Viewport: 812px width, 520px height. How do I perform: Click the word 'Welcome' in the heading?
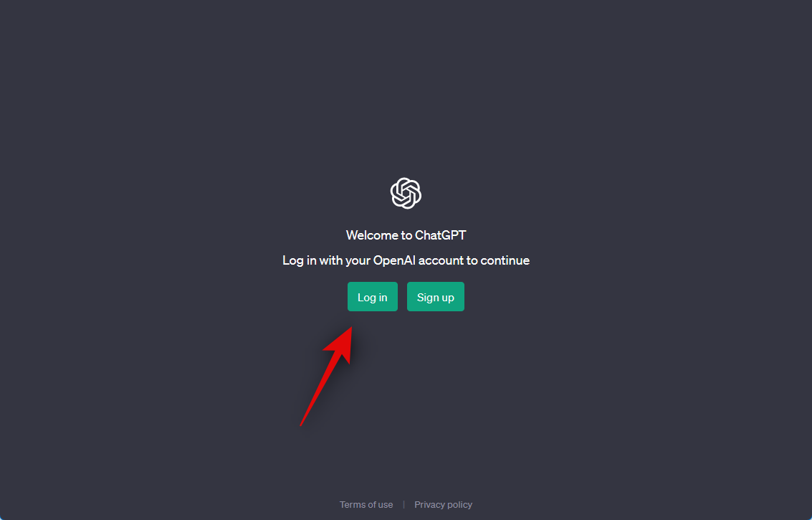coord(372,235)
